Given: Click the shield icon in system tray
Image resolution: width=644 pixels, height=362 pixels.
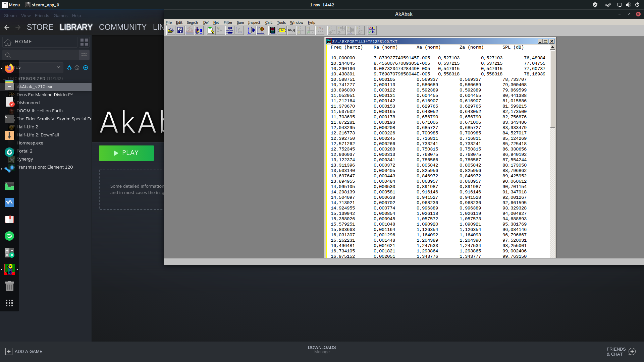Looking at the screenshot, I should (595, 5).
